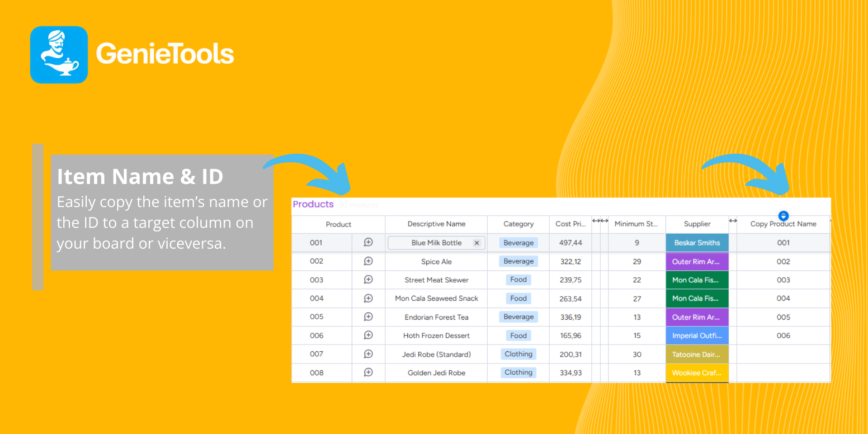Open conversation icon for product 008
This screenshot has width=868, height=434.
(368, 372)
